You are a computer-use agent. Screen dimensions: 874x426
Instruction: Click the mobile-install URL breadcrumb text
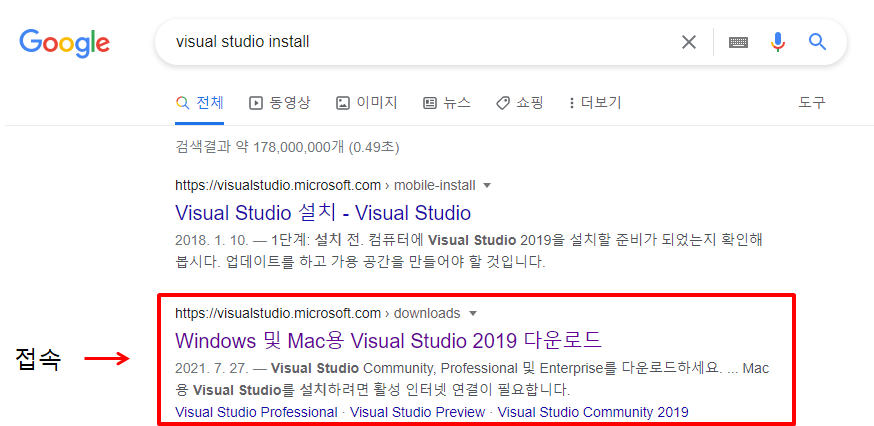(x=326, y=186)
